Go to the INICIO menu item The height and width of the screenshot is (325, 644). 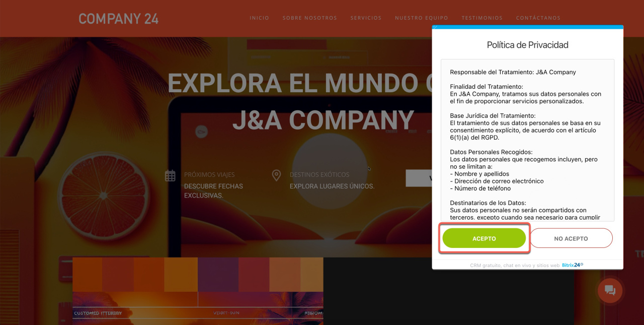[x=259, y=18]
